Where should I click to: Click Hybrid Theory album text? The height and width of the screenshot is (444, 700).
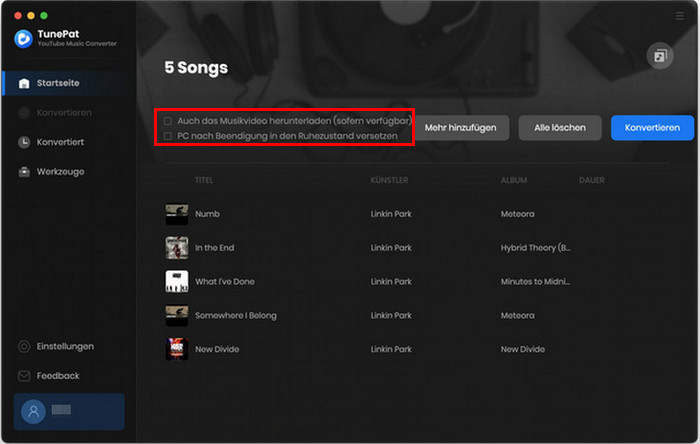[x=535, y=248]
